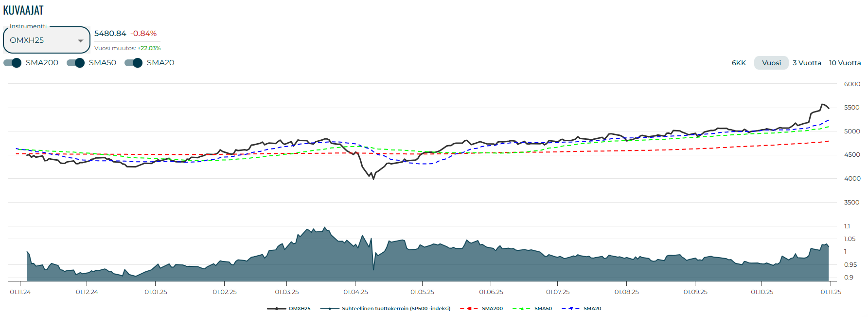The width and height of the screenshot is (868, 317).
Task: Click the 01.11.24 axis tick label
Action: click(x=20, y=292)
